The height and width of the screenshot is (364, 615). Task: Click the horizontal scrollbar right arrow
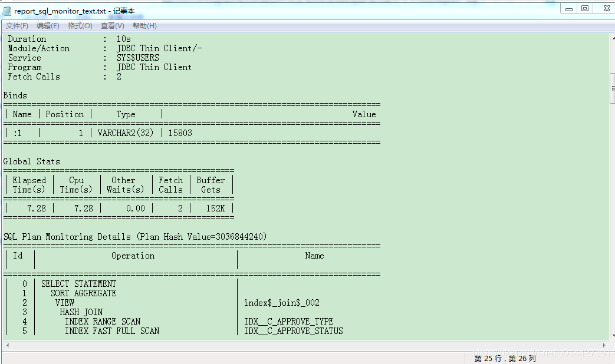click(x=604, y=345)
